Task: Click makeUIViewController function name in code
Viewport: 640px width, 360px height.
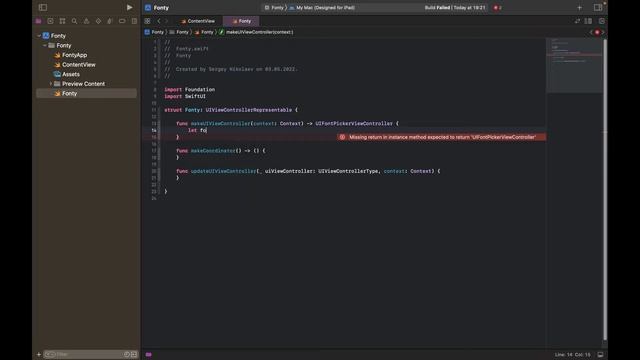Action: (220, 123)
